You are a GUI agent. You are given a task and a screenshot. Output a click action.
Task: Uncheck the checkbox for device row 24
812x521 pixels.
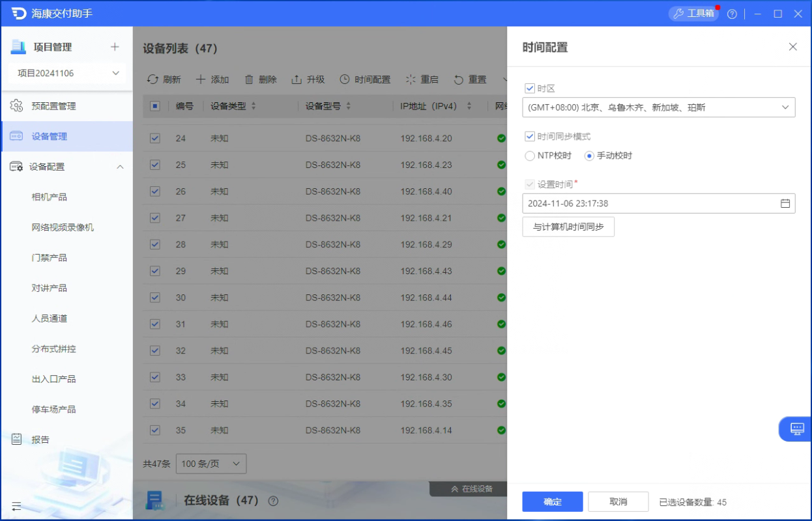click(x=155, y=138)
